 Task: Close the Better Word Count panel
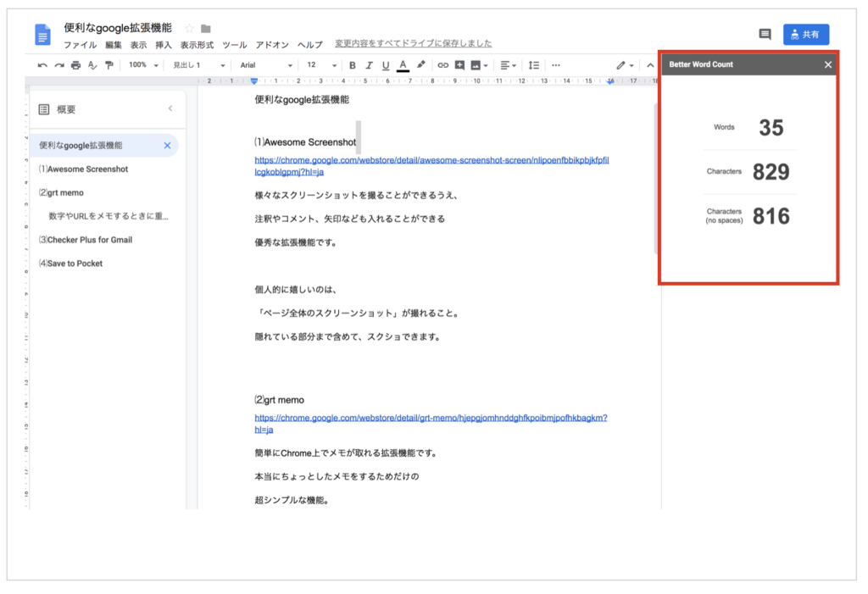coord(828,64)
